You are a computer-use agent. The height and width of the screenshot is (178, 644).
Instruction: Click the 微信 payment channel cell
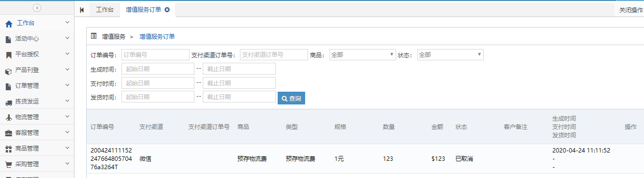point(145,159)
